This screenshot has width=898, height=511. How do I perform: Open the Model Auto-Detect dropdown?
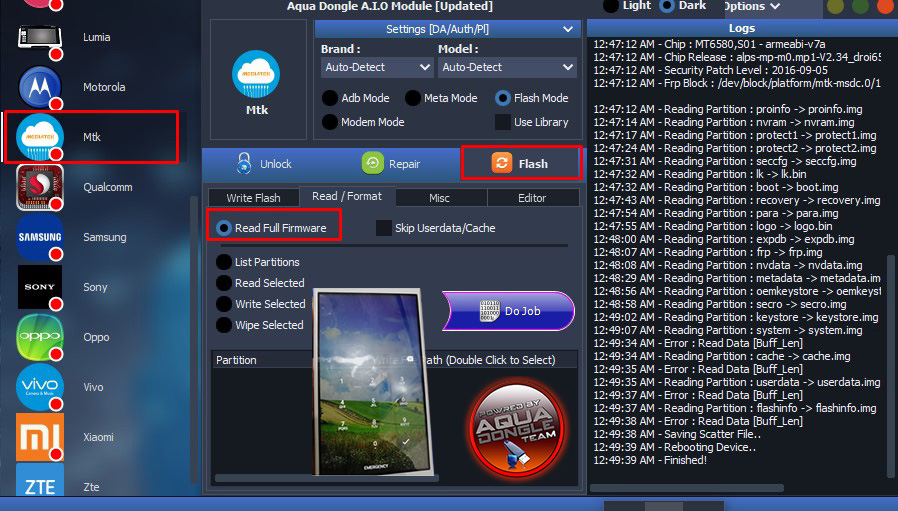pos(507,67)
